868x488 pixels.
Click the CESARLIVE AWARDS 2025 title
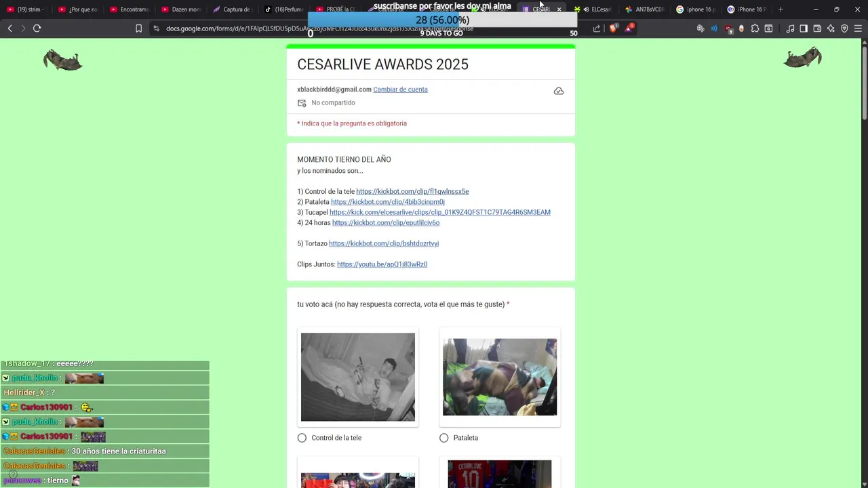[x=382, y=64]
